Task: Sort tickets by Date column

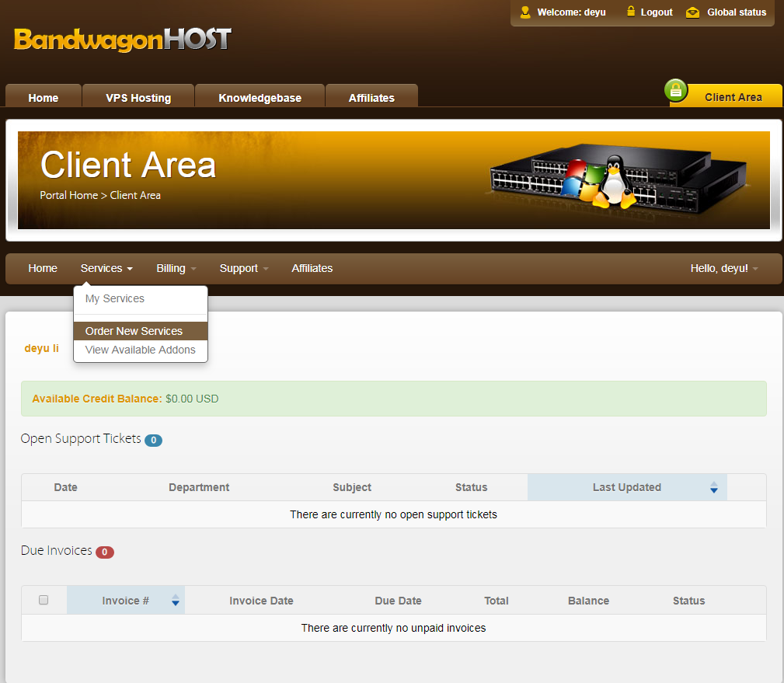Action: pos(65,487)
